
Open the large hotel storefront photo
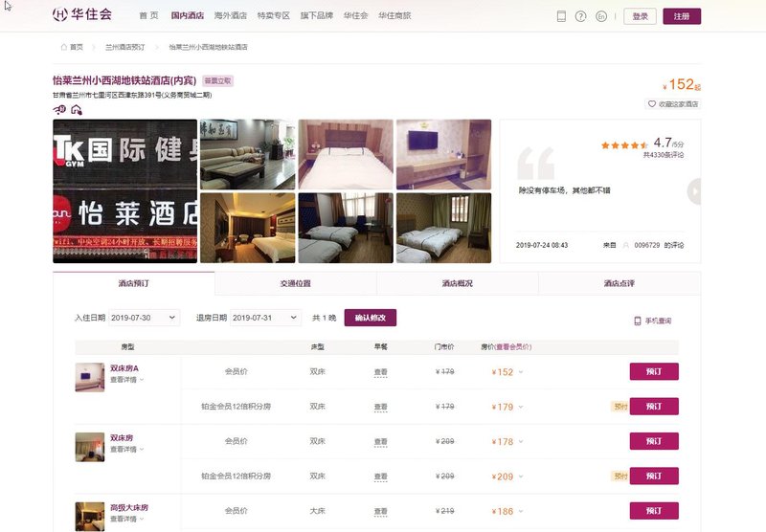tap(124, 191)
